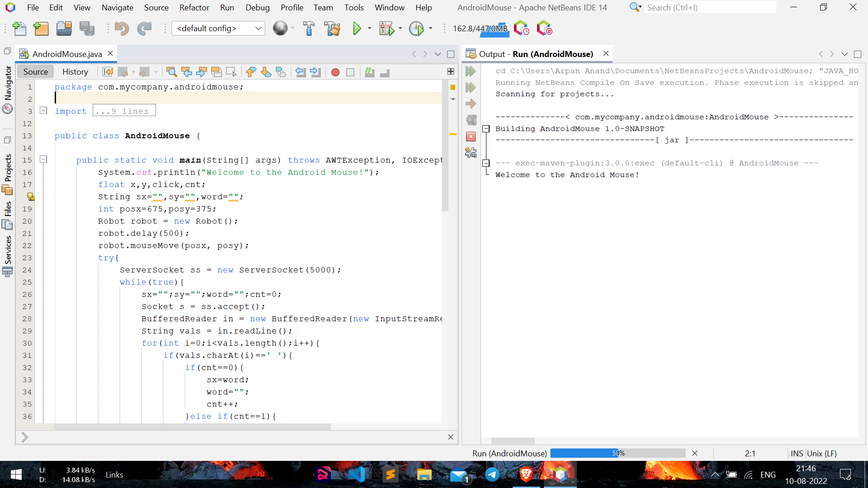868x488 pixels.
Task: Toggle rectangular selection in editor toolbar
Action: coord(231,72)
